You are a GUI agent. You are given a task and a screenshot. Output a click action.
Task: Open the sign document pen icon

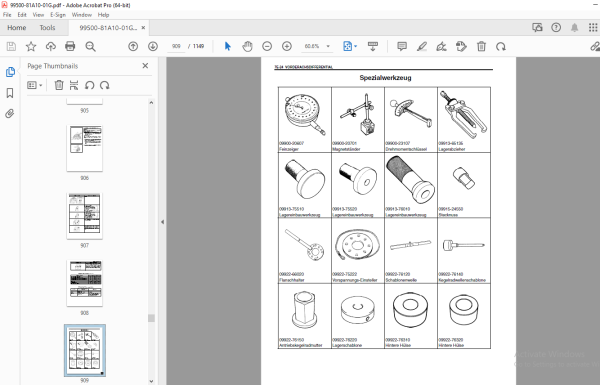(x=441, y=46)
